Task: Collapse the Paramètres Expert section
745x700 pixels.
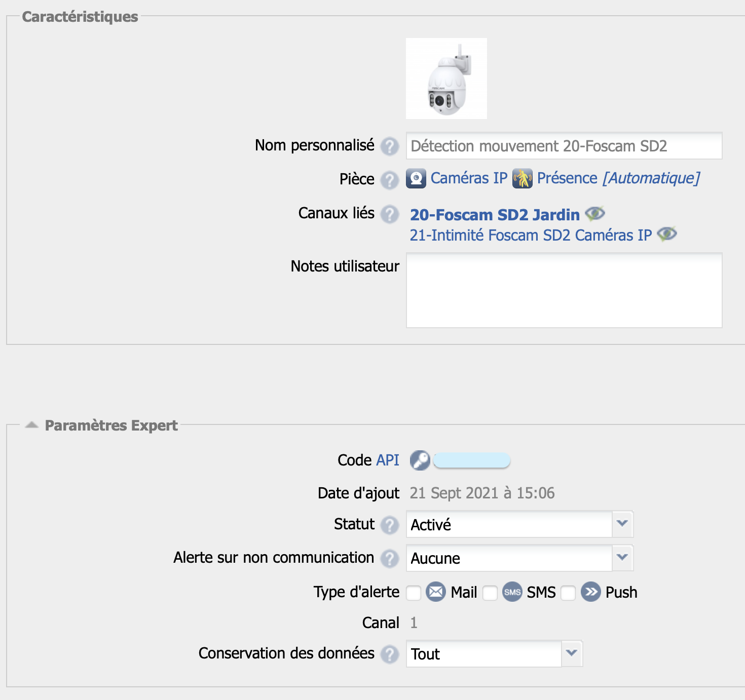Action: pyautogui.click(x=32, y=425)
